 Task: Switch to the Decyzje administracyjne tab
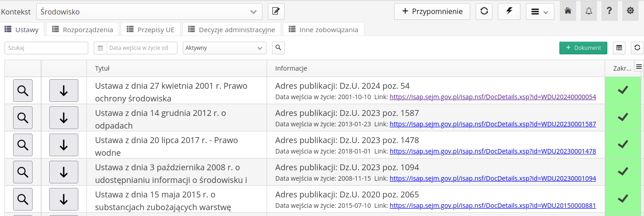[x=231, y=30]
